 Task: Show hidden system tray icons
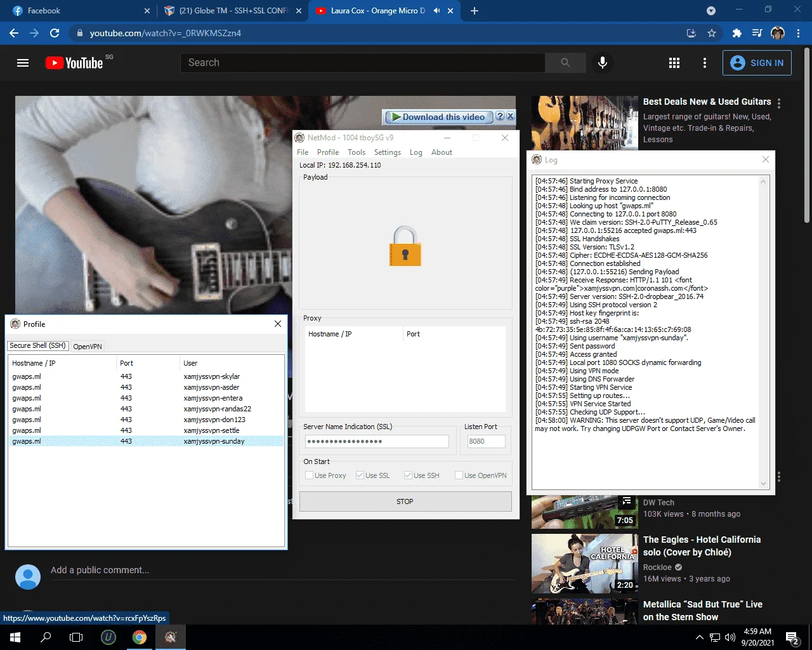click(x=699, y=637)
